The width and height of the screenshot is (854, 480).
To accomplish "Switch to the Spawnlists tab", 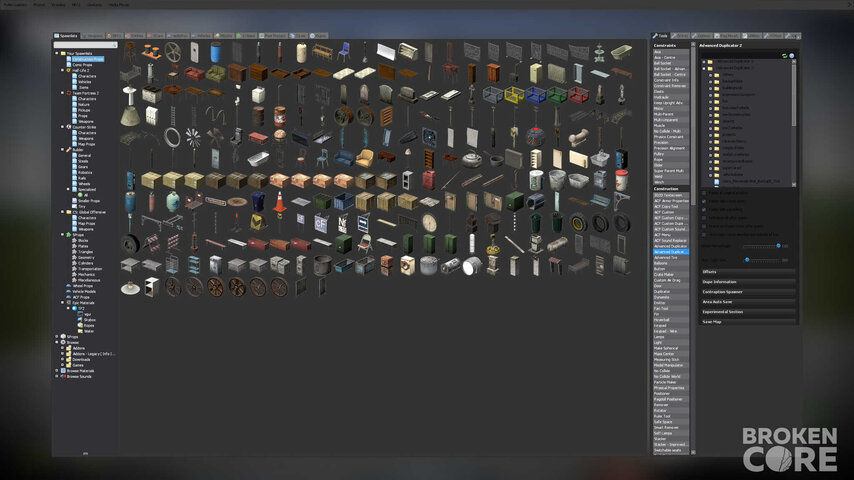I will [x=66, y=35].
